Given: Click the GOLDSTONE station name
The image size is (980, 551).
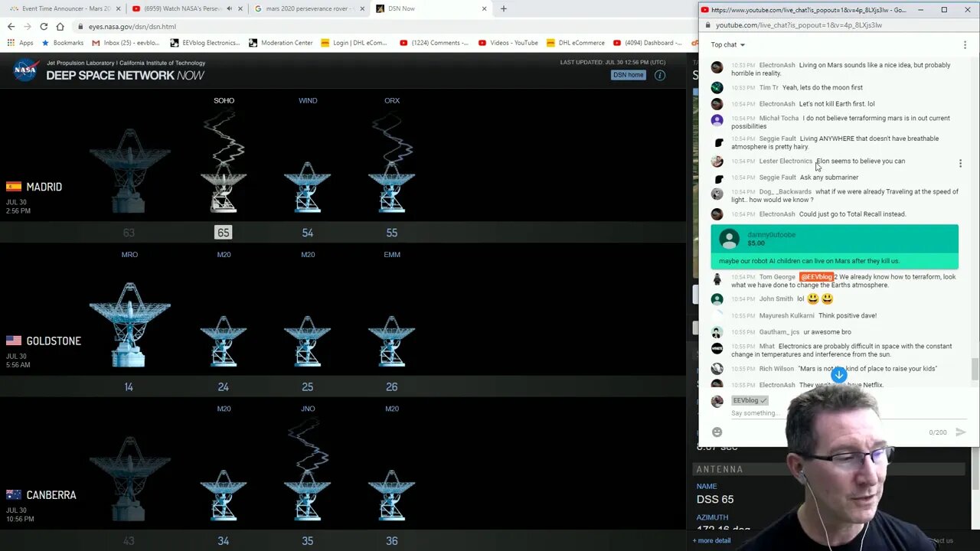Looking at the screenshot, I should coord(54,341).
